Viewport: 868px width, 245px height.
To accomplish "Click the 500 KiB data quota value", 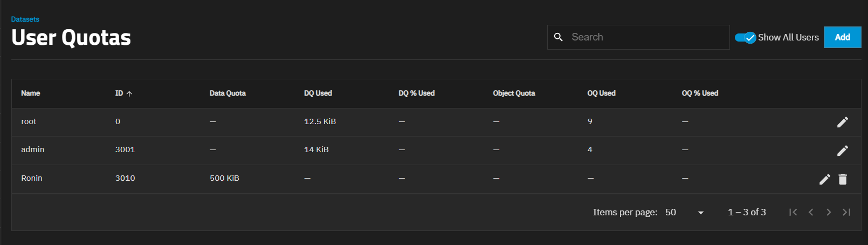I will coord(224,178).
